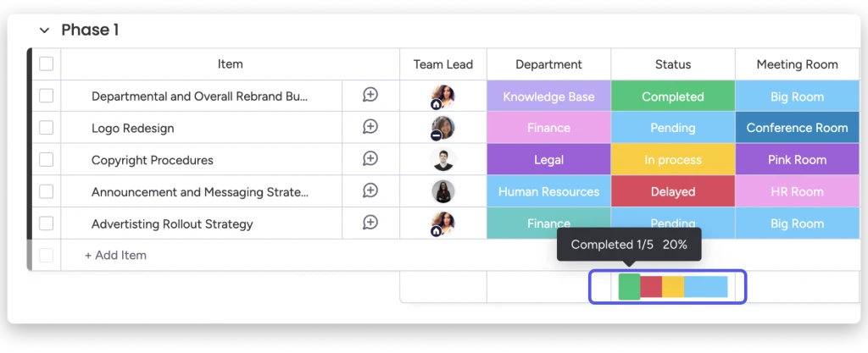Tick the select-all checkbox in header row
This screenshot has width=868, height=353.
click(47, 64)
